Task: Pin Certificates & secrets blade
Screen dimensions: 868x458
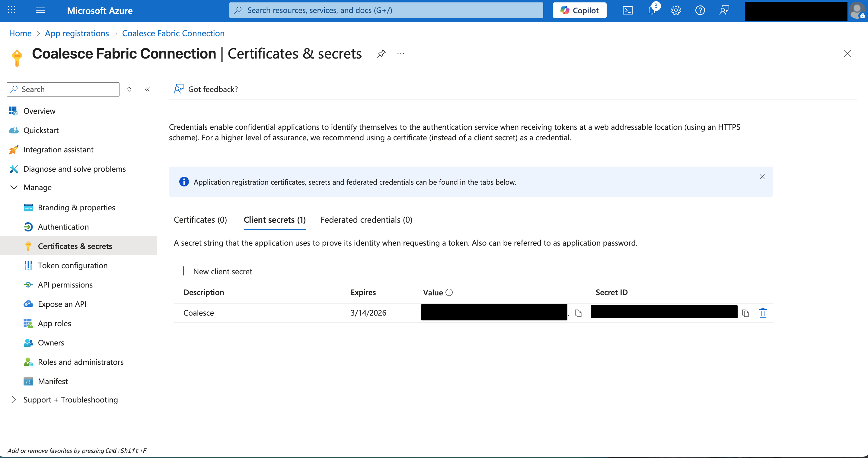Action: tap(381, 54)
